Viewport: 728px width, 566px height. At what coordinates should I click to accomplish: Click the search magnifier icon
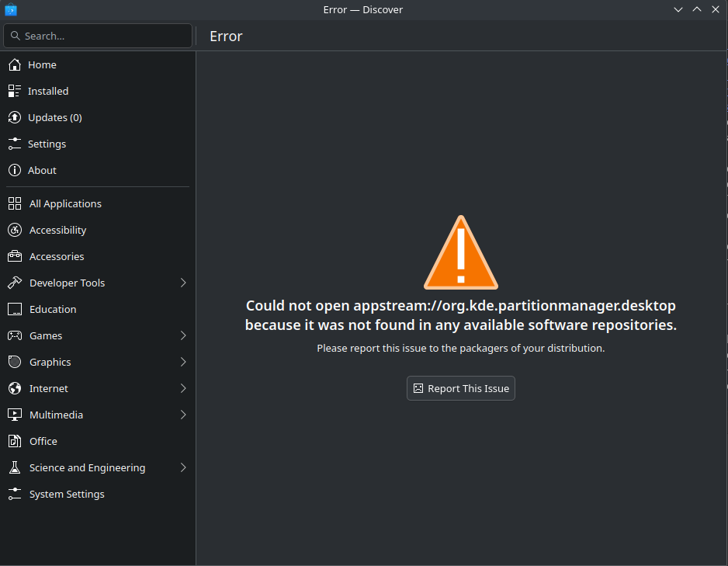pos(16,36)
